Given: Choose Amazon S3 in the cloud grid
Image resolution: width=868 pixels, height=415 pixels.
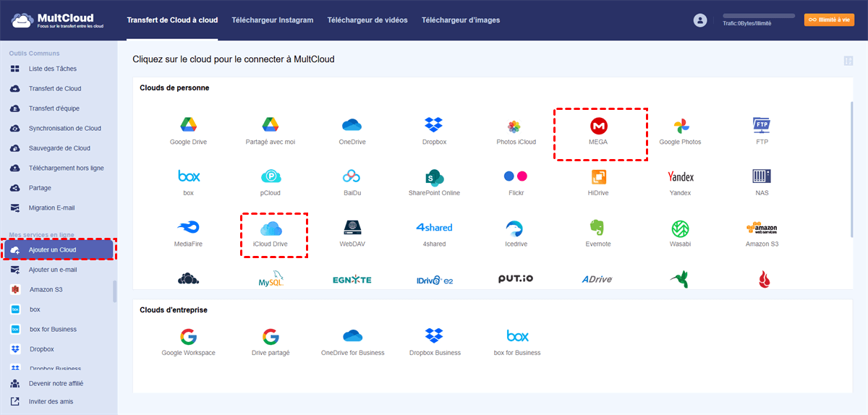Looking at the screenshot, I should coord(762,227).
